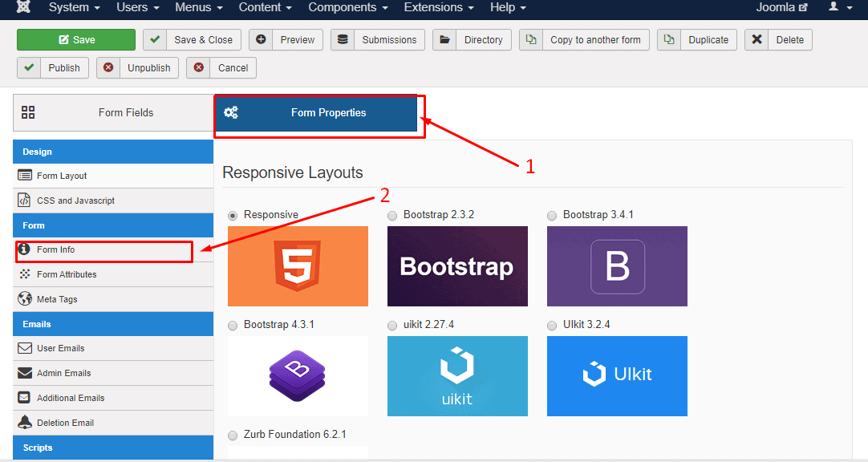The width and height of the screenshot is (868, 462).
Task: Follow the Joomla site link
Action: pyautogui.click(x=781, y=7)
